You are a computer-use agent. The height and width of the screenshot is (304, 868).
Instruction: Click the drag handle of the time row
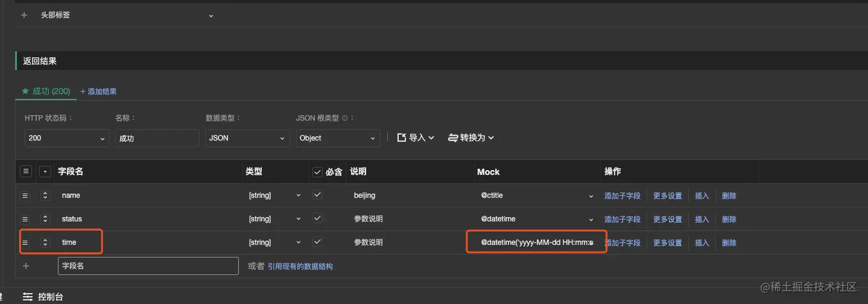[25, 242]
